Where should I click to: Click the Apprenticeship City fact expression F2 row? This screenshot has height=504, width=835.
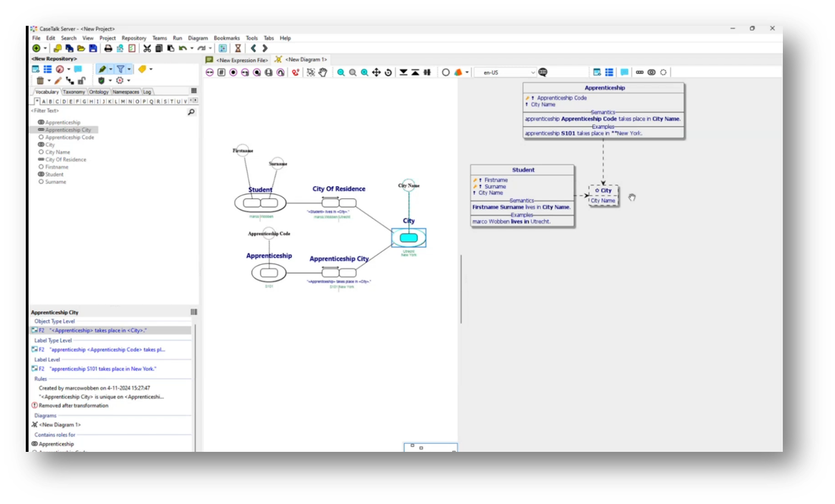click(x=111, y=331)
